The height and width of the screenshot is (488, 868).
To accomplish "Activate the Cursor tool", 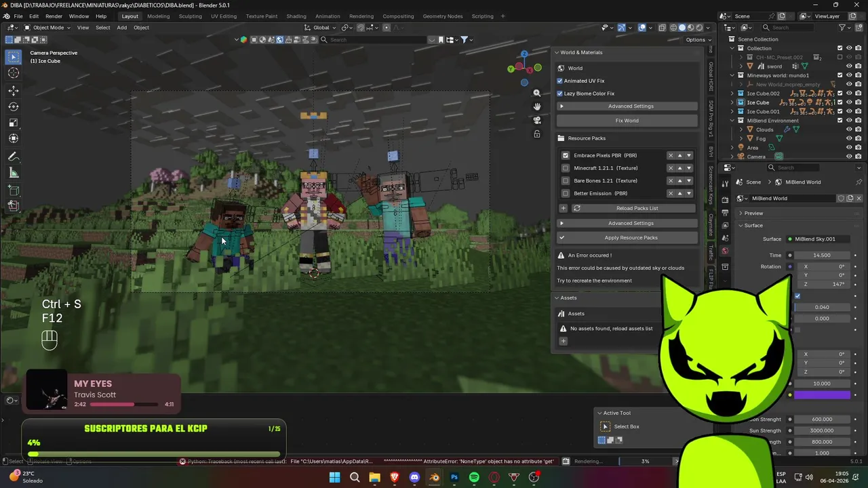I will click(14, 73).
